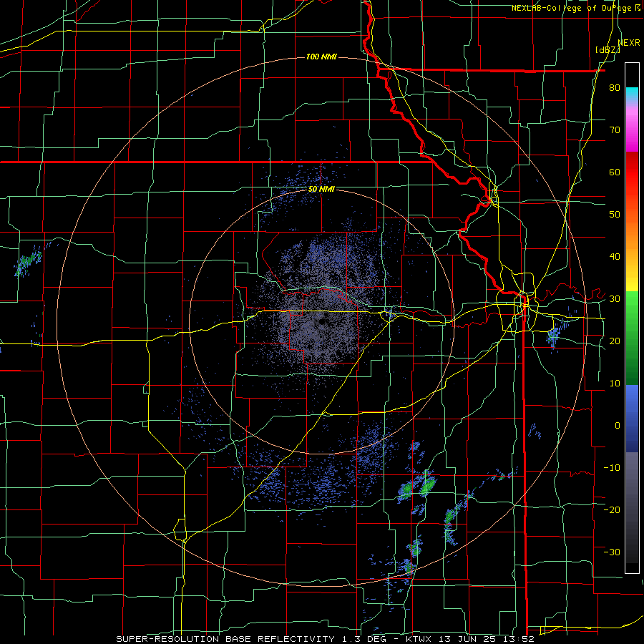Screen dimensions: 644x644
Task: Click the dark radar site dot inside the 50 NMI ring
Action: point(322,322)
